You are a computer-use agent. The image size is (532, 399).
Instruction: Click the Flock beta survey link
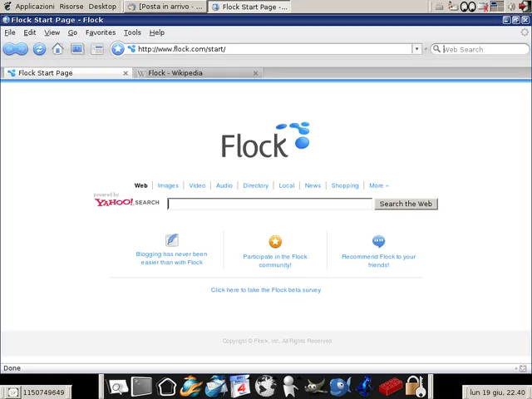(266, 290)
